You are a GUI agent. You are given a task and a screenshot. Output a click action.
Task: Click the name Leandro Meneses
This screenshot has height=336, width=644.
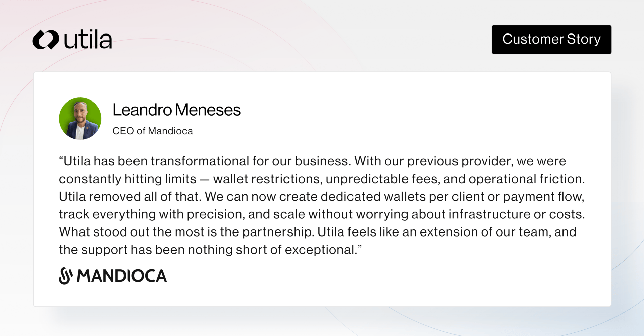[x=177, y=110]
